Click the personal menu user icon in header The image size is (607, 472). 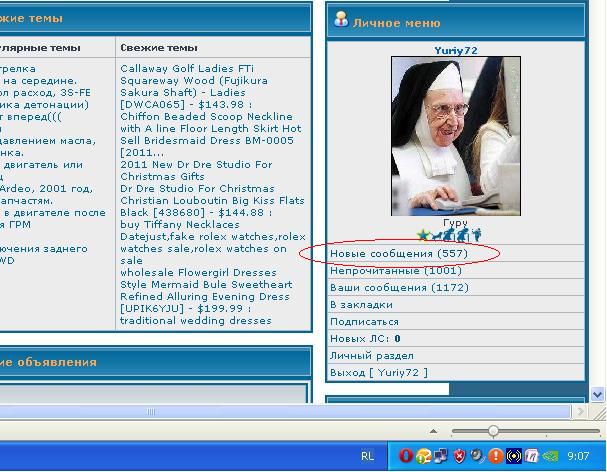(x=341, y=20)
